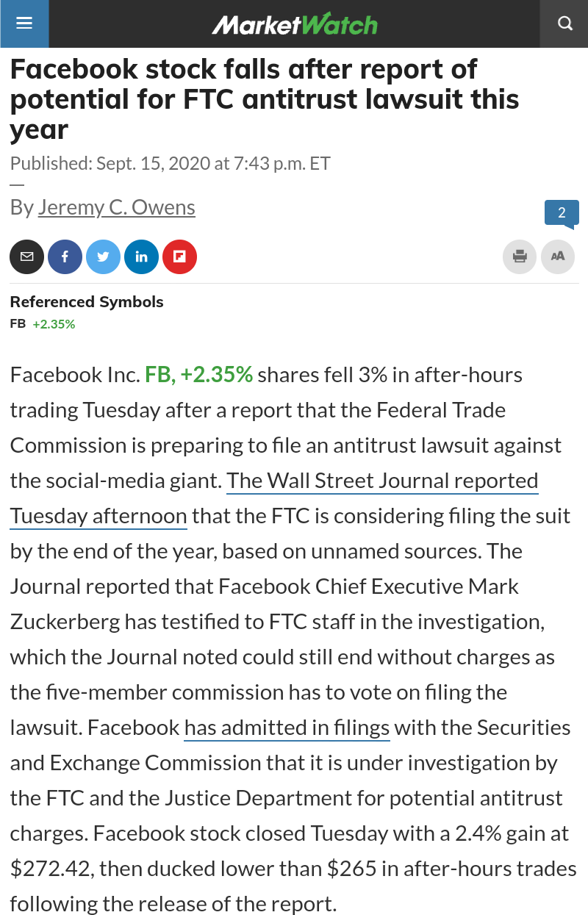This screenshot has height=915, width=588.
Task: Click the Published Sept. 15, 2020 timestamp
Action: (171, 163)
